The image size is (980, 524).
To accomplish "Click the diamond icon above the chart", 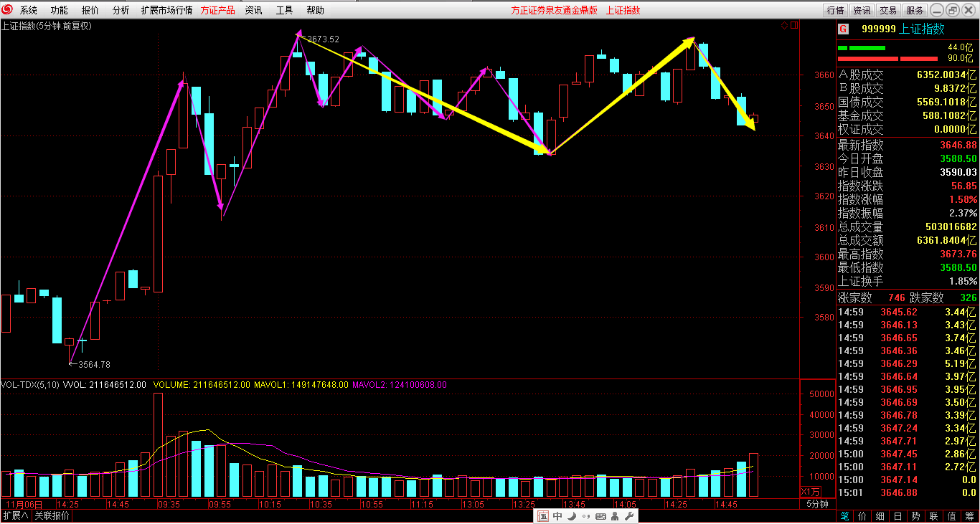I will 784,26.
